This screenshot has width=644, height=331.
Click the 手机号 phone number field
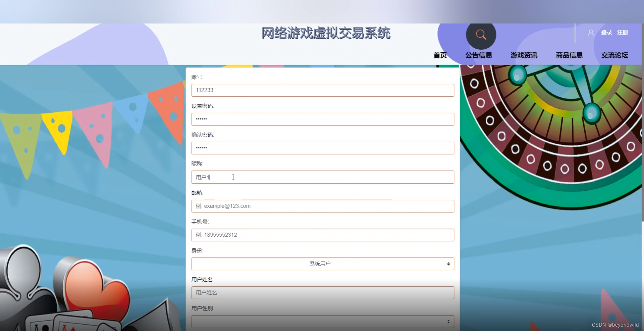point(322,235)
